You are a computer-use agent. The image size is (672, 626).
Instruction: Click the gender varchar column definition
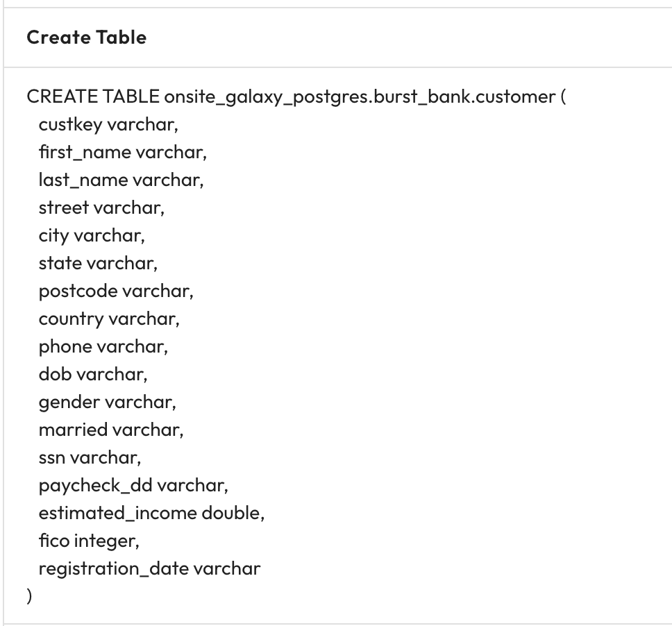[107, 402]
